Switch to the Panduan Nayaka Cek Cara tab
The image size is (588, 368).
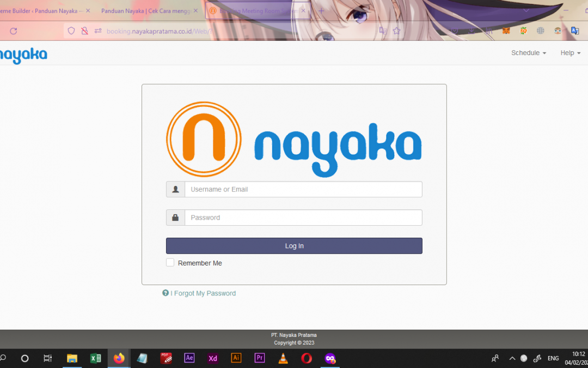[x=145, y=11]
